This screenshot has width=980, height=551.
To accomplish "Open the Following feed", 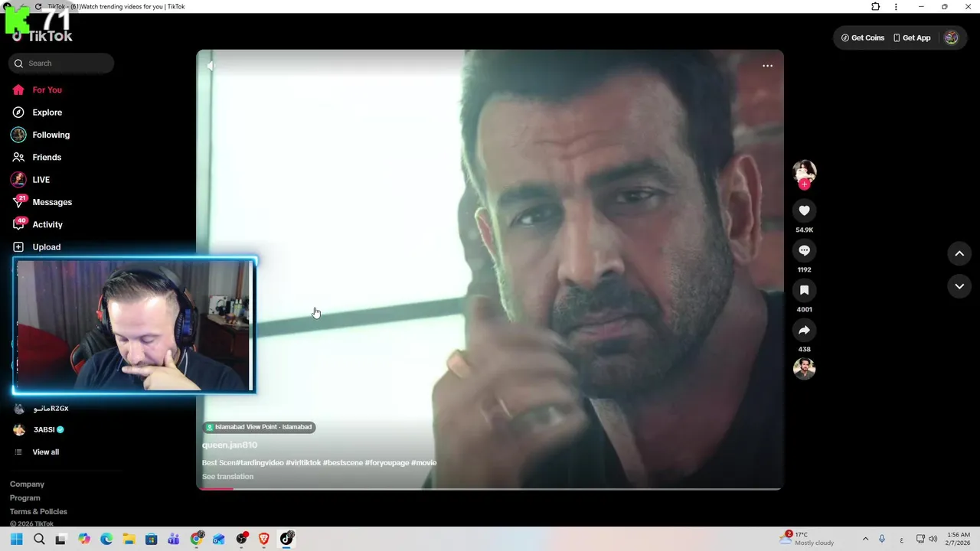I will [x=41, y=135].
